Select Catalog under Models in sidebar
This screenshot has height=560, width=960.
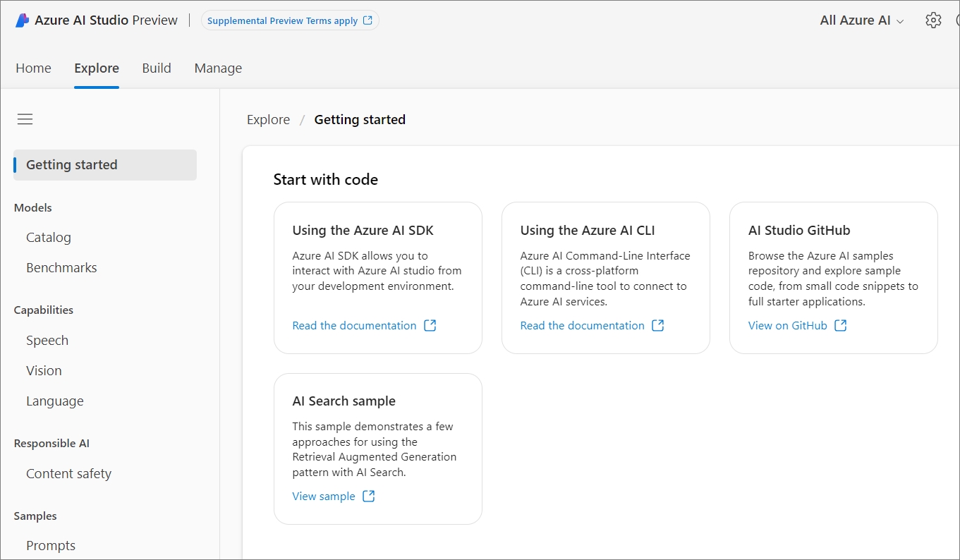pos(49,238)
